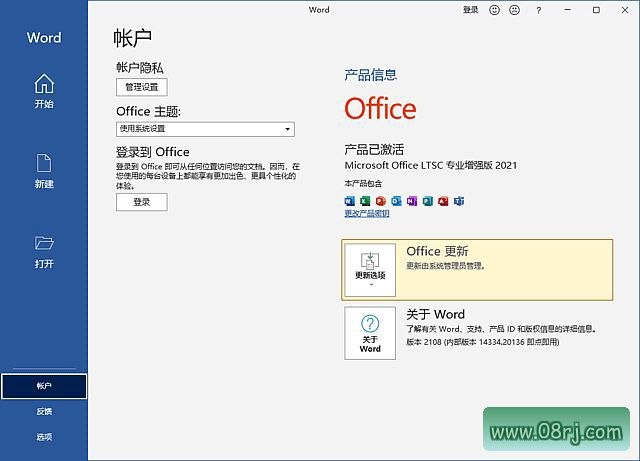This screenshot has width=640, height=461.
Task: Go to the 反馈 feedback page
Action: pyautogui.click(x=44, y=412)
